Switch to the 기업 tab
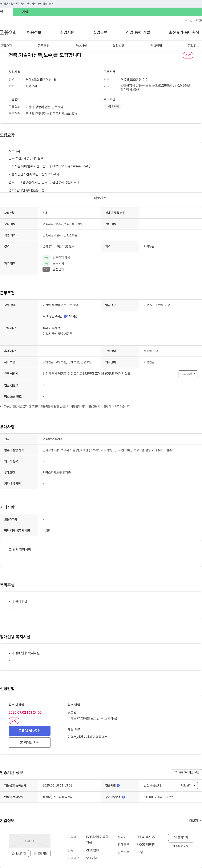Screen dimensions: 202x868 pyautogui.click(x=25, y=12)
